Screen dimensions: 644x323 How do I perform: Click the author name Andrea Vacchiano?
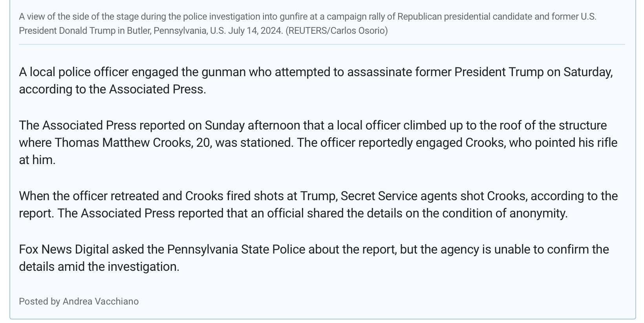click(101, 301)
